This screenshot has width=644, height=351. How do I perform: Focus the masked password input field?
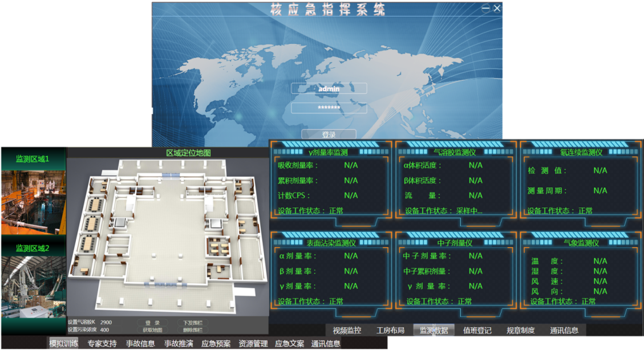(x=329, y=108)
